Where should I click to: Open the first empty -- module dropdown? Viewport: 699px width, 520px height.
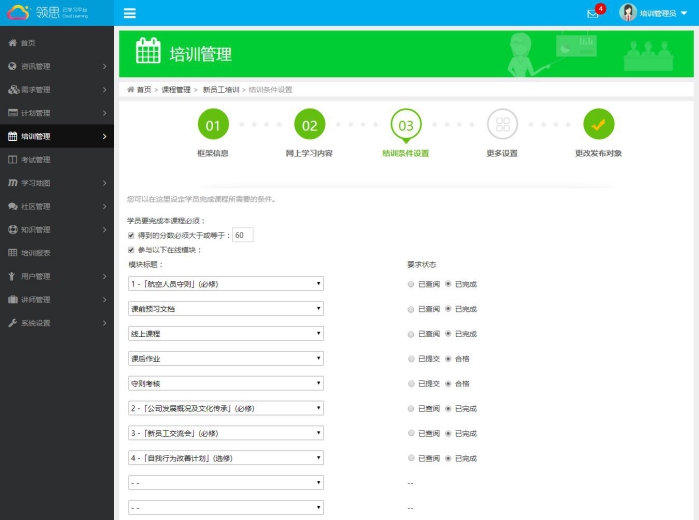(x=226, y=483)
